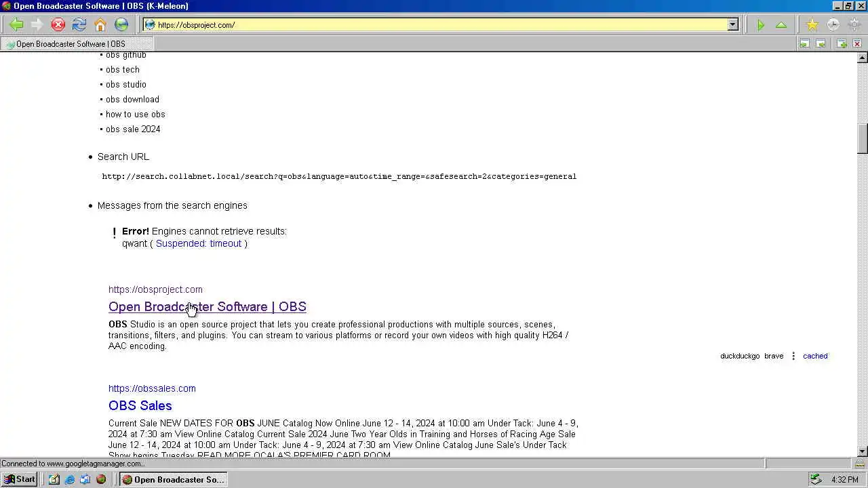This screenshot has width=868, height=488.
Task: Select the Open Broadcaster Software | OBS tab
Action: 77,44
